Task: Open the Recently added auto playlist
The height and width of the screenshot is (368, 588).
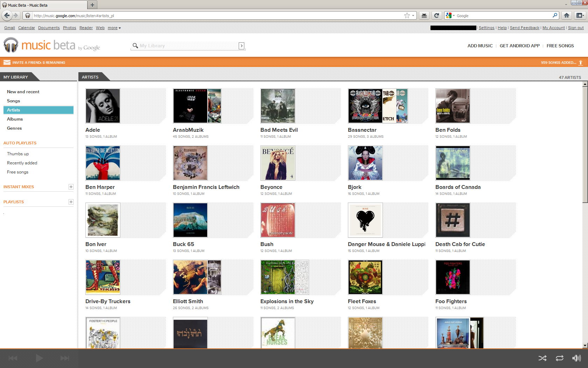Action: (22, 163)
